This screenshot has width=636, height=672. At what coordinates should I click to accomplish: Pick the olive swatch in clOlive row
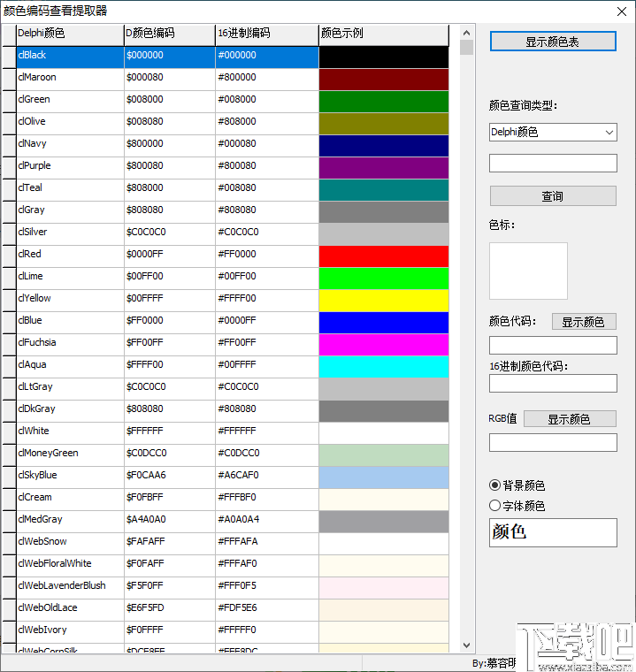[384, 124]
